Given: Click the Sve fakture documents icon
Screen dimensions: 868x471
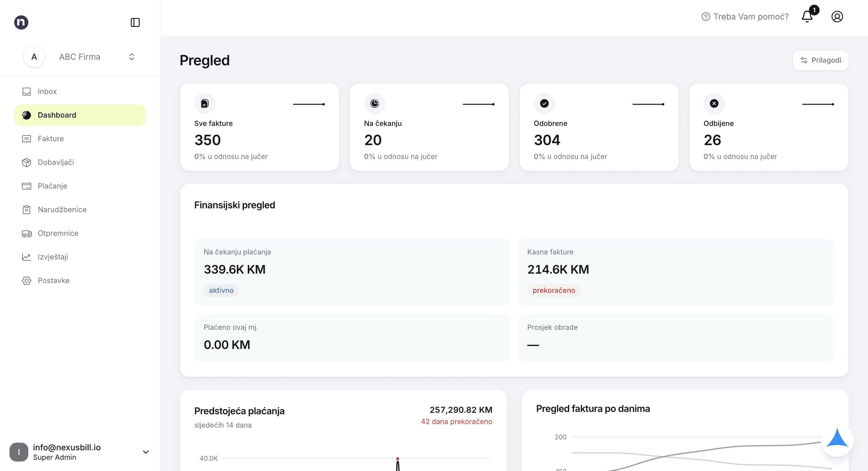Looking at the screenshot, I should tap(205, 103).
